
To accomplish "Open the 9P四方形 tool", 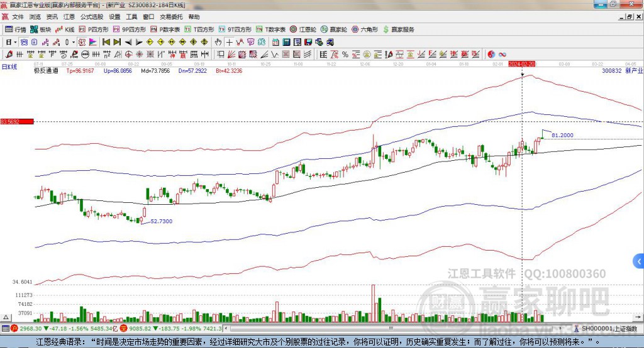I will [x=130, y=30].
